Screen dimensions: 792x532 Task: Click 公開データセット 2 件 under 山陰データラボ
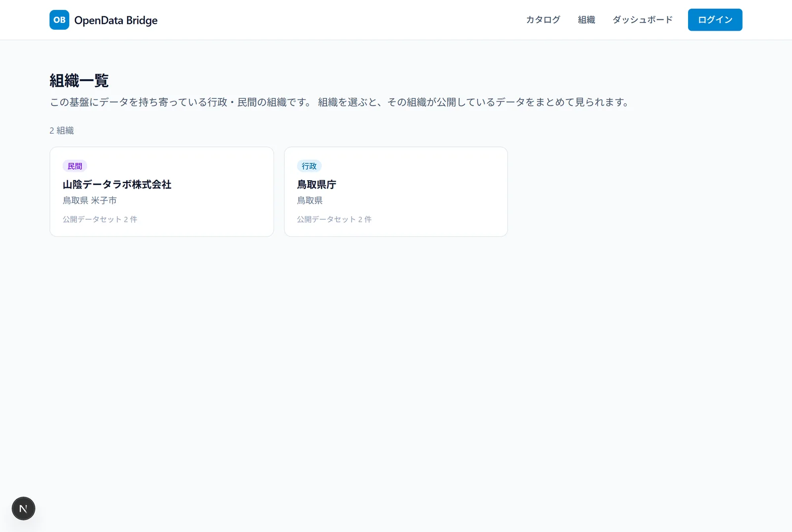[100, 219]
